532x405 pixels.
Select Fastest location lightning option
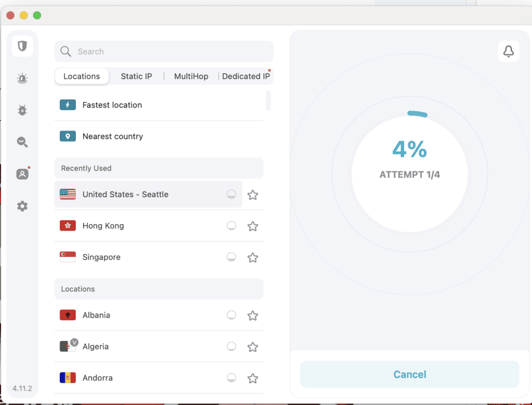click(x=112, y=105)
